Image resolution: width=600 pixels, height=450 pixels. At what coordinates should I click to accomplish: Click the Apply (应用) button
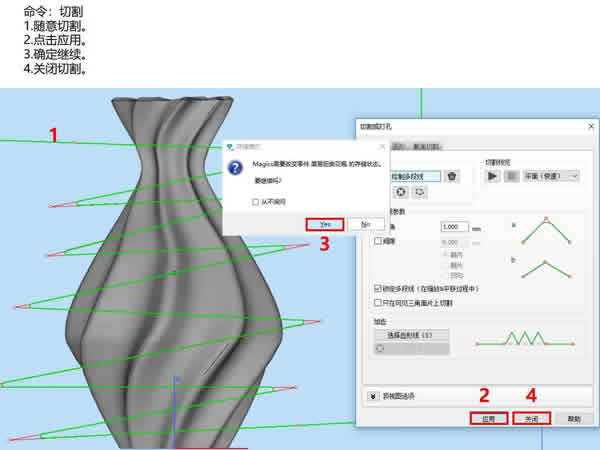(x=489, y=420)
